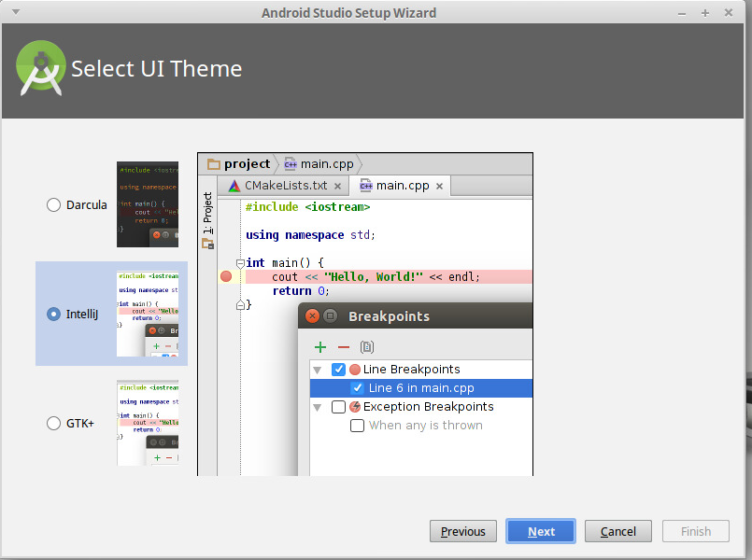This screenshot has height=560, width=752.
Task: Maximize the Setup Wizard window
Action: click(705, 13)
